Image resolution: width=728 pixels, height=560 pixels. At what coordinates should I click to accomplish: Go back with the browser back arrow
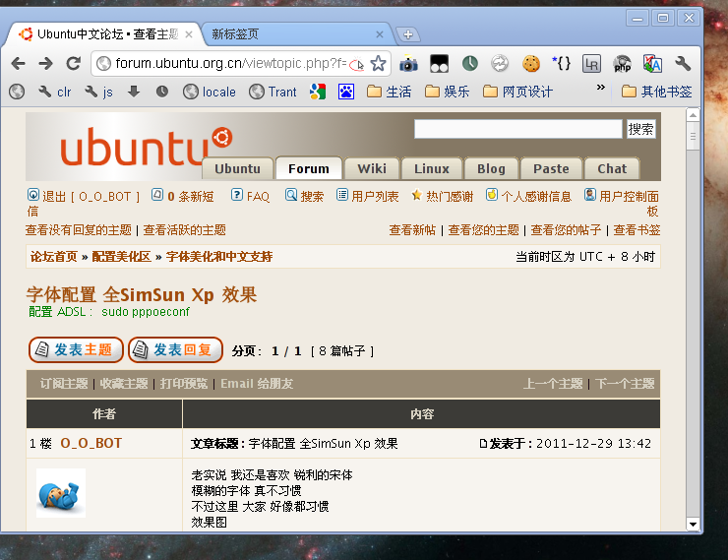coord(18,63)
